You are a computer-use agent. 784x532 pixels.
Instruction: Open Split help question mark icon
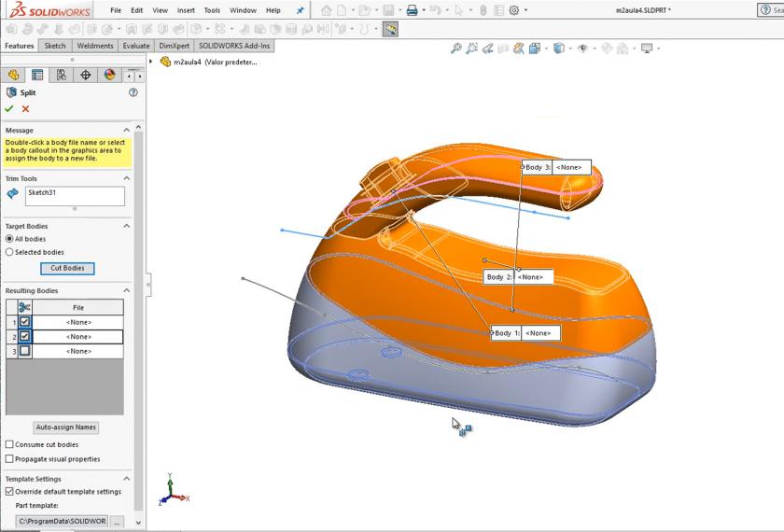[x=133, y=92]
